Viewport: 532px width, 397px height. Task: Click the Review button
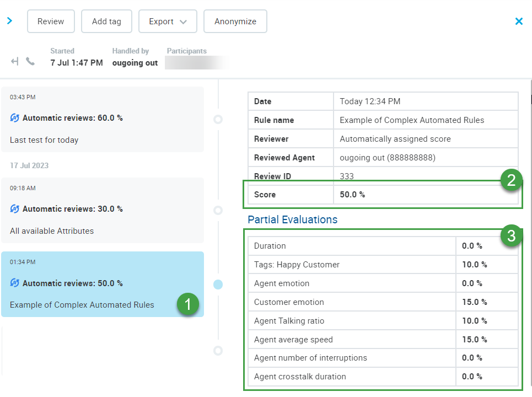51,22
